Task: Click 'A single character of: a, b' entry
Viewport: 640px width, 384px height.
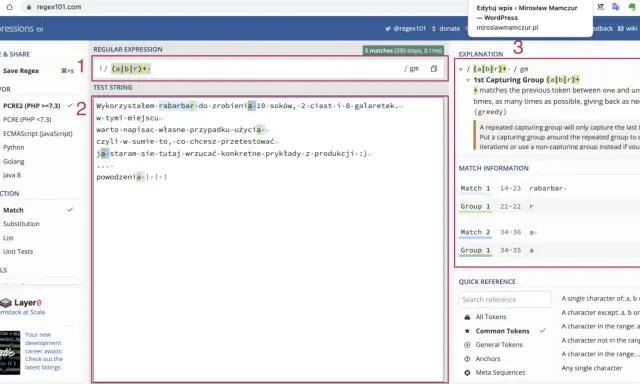Action: coord(600,299)
